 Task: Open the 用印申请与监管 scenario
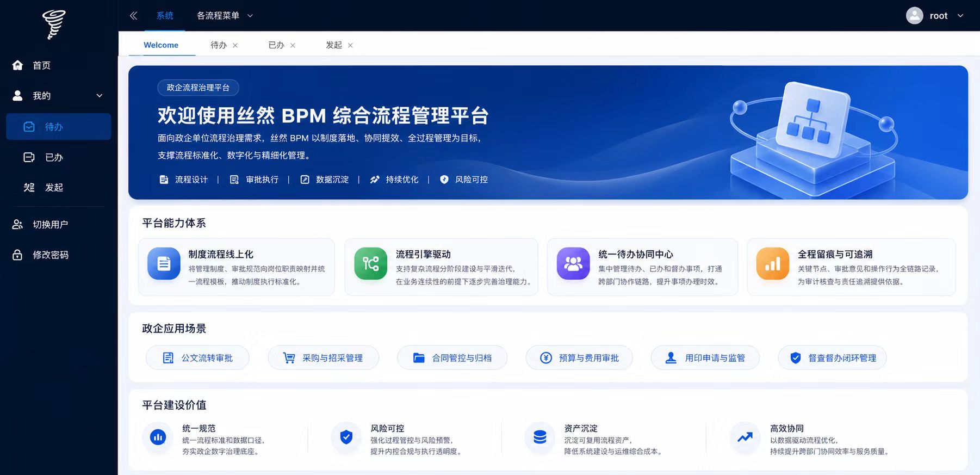705,358
